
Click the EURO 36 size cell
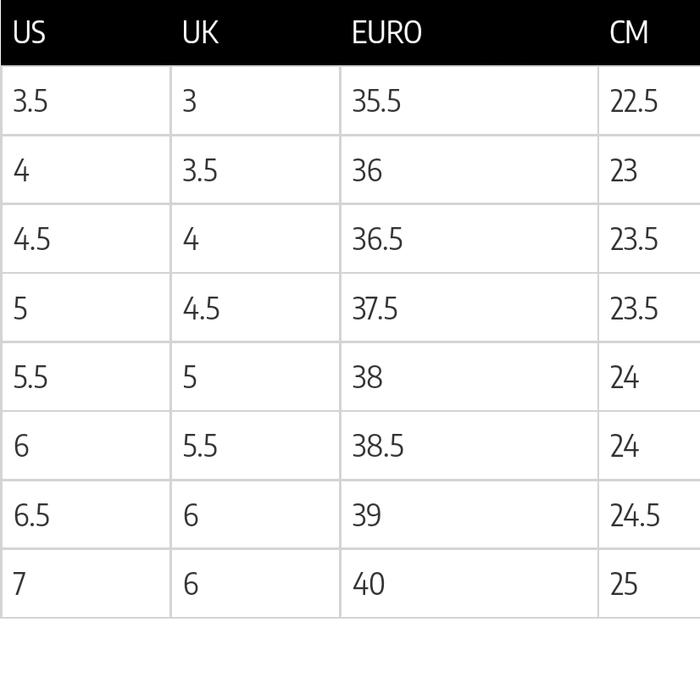(x=367, y=171)
